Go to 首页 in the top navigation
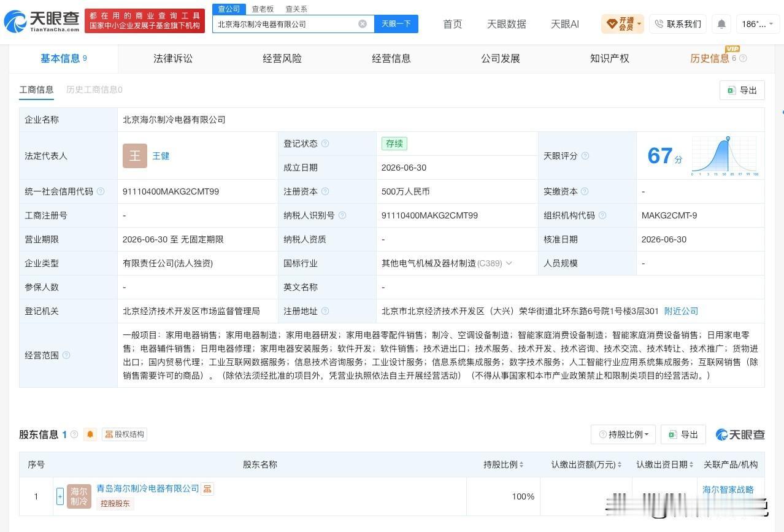 [x=453, y=24]
